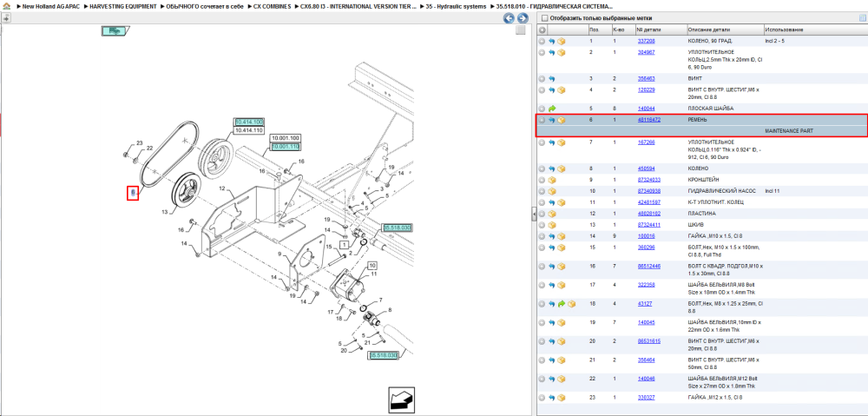Open 'HARVESTING EQUIPMENT' breadcrumb
The image size is (868, 416).
(123, 6)
